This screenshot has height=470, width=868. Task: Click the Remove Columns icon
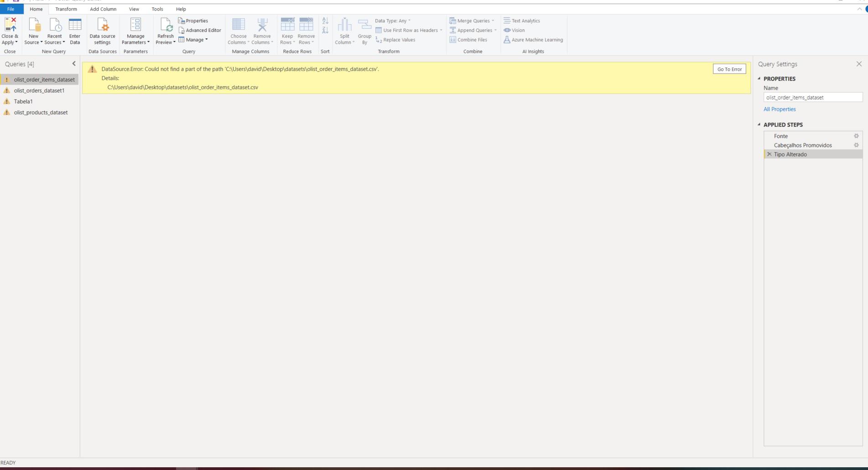pos(262,25)
